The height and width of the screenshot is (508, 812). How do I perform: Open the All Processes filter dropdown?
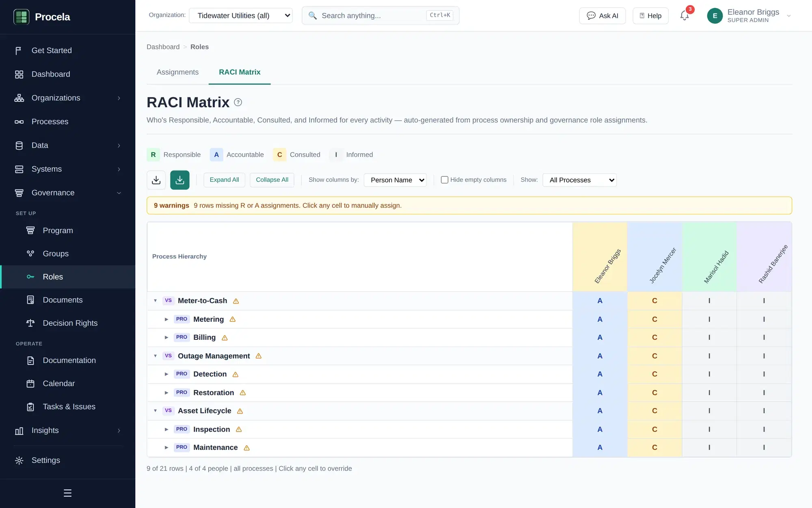click(579, 180)
